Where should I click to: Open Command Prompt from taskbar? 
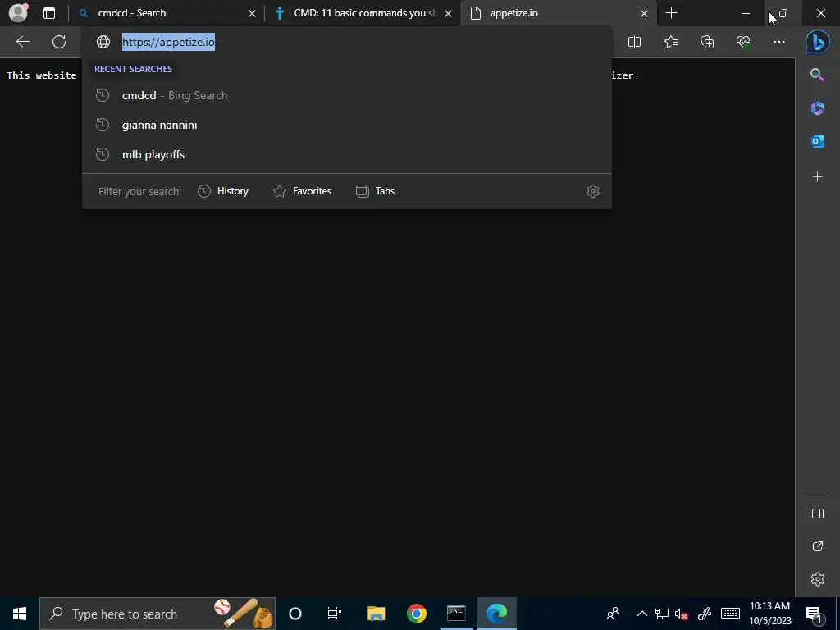coord(456,614)
